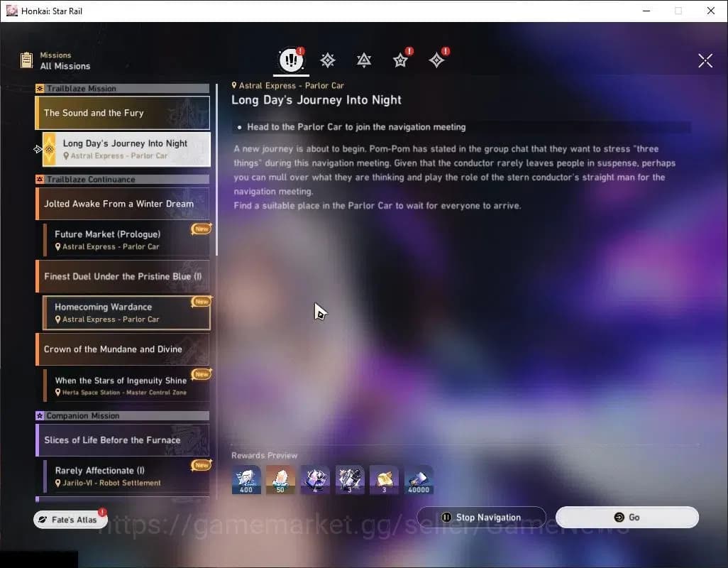
Task: Switch to the Trailblaze Mission filter icon
Action: coord(328,60)
